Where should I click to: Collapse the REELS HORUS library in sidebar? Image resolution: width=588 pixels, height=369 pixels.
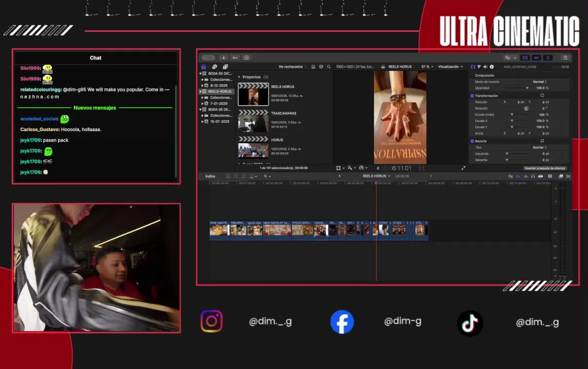(200, 92)
